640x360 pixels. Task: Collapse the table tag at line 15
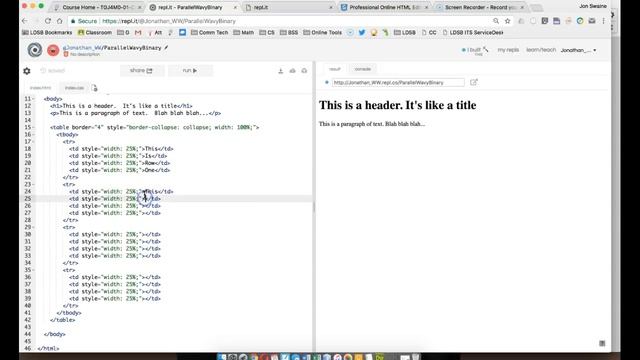pyautogui.click(x=33, y=127)
